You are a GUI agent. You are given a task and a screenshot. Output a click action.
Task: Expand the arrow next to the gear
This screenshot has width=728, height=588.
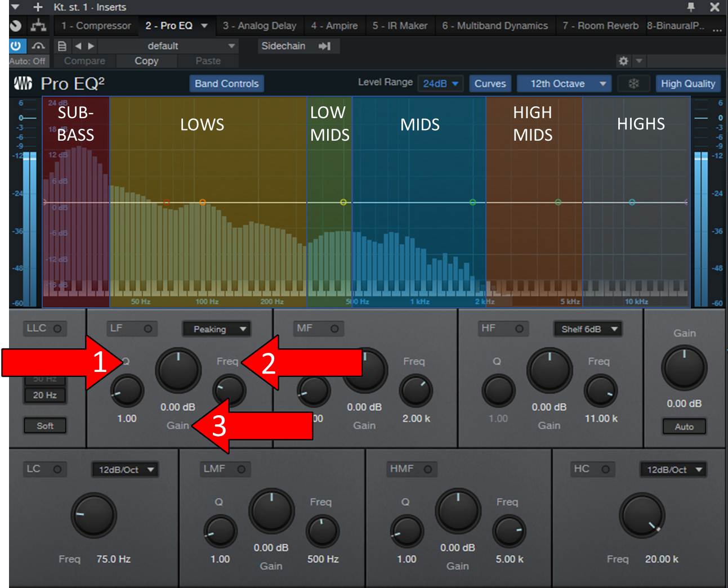(x=639, y=61)
